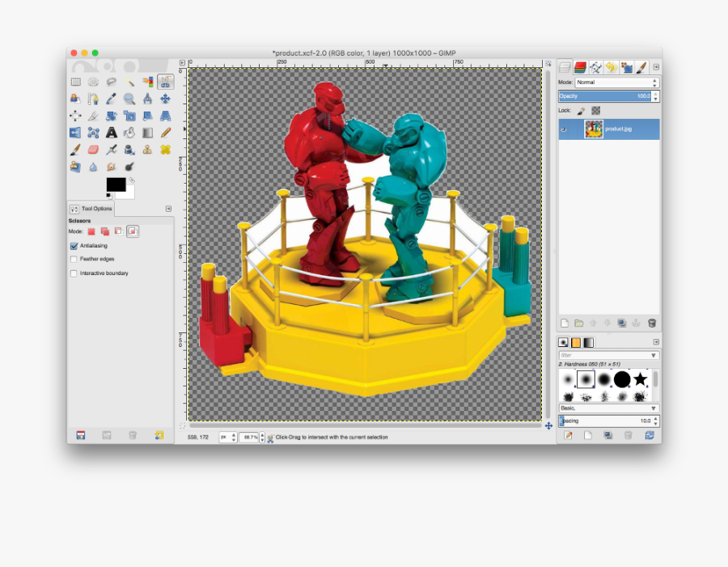Click the black foreground color swatch
Viewport: 728px width, 567px height.
coord(116,185)
